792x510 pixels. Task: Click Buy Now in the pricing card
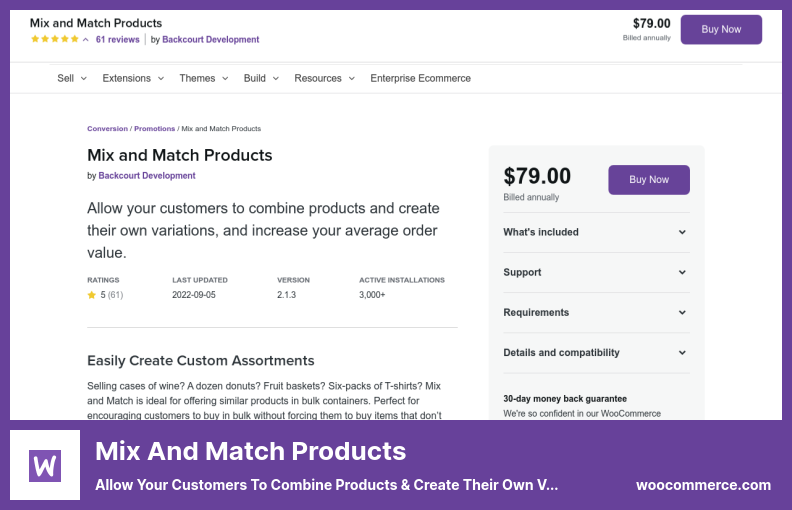pos(649,180)
